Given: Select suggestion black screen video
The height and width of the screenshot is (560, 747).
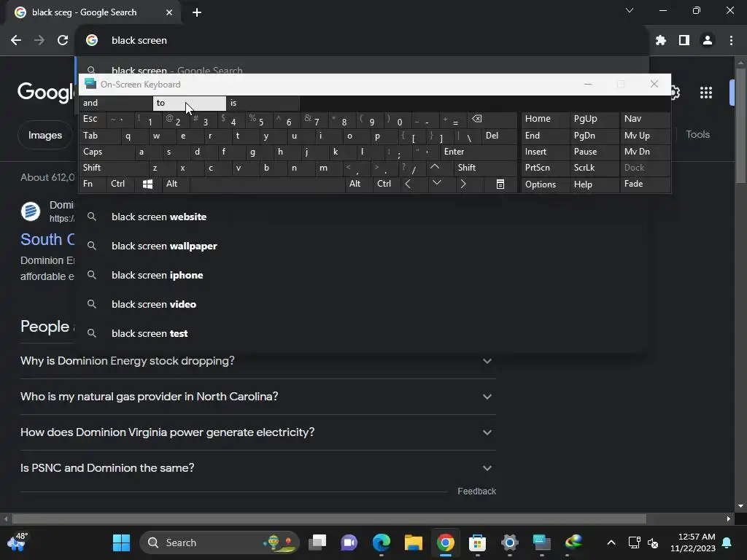Looking at the screenshot, I should (362, 304).
